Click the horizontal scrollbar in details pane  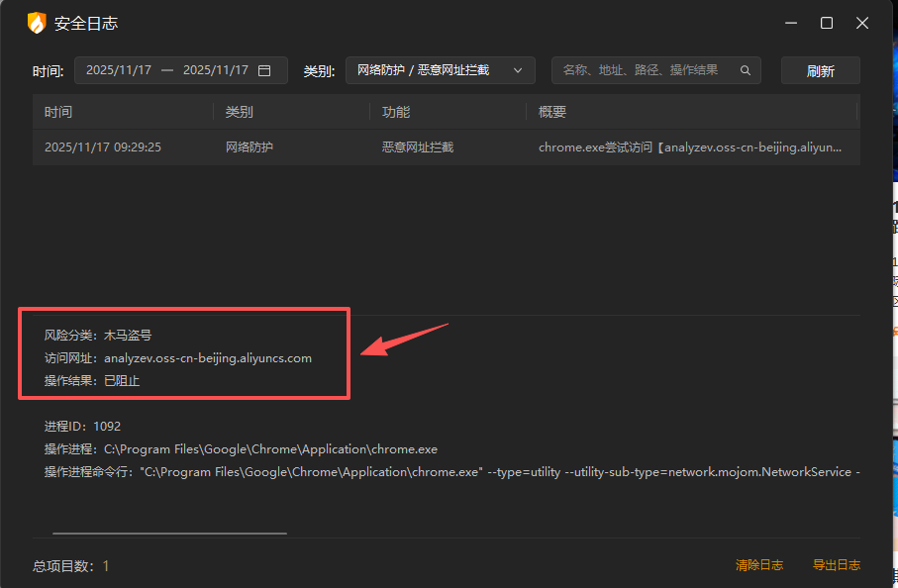tap(169, 533)
